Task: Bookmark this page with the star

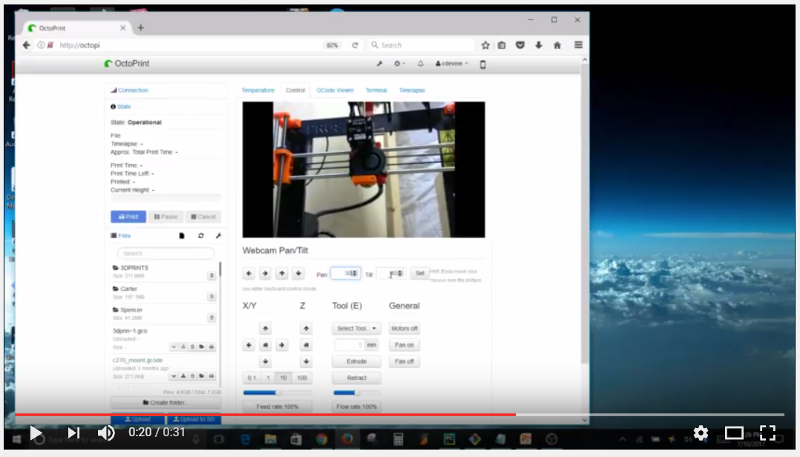Action: [x=485, y=45]
